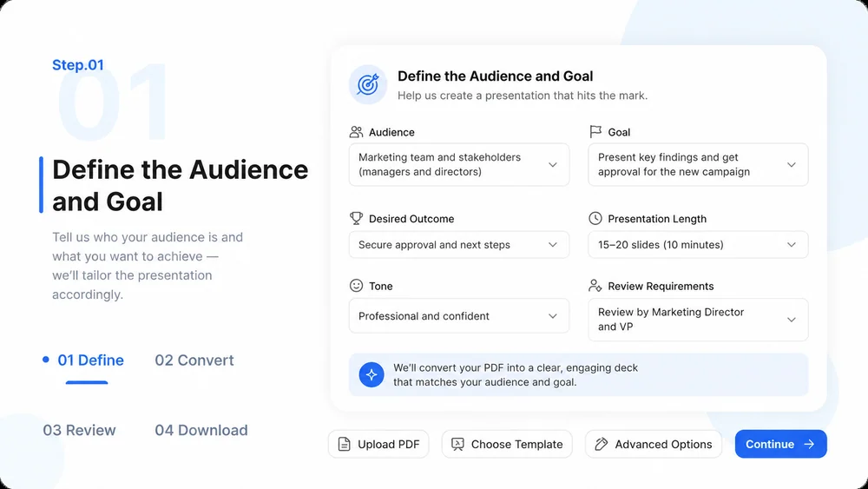The image size is (868, 489).
Task: Click the Review Requirements label
Action: pos(661,287)
